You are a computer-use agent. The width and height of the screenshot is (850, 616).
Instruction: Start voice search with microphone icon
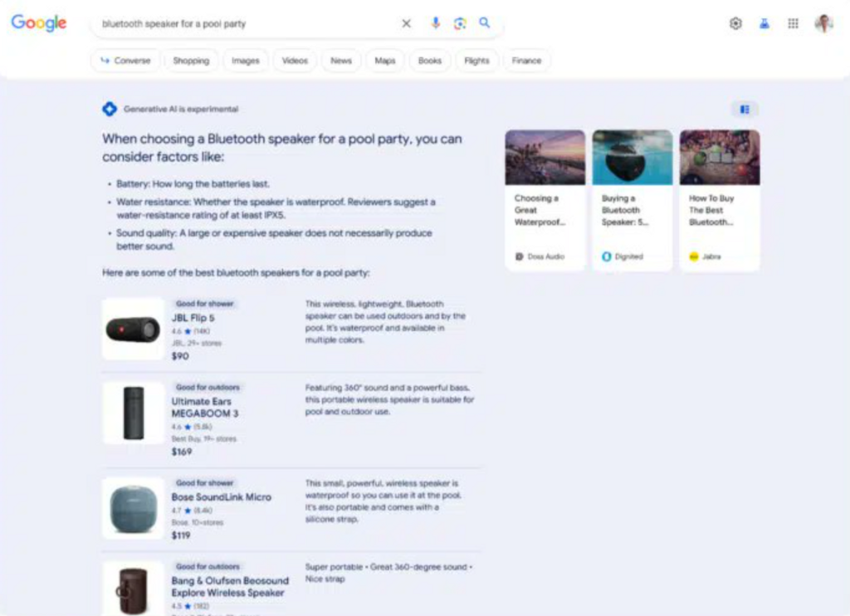(435, 22)
